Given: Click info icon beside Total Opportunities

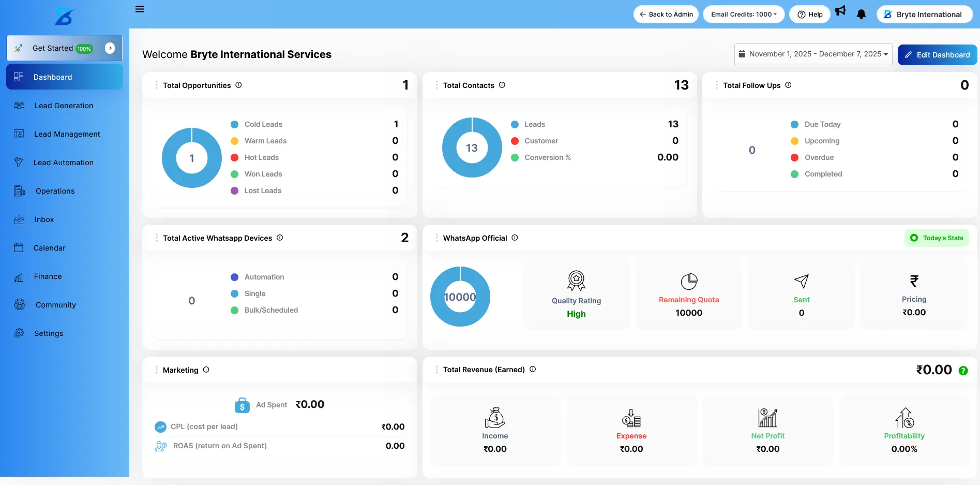Looking at the screenshot, I should pos(238,85).
